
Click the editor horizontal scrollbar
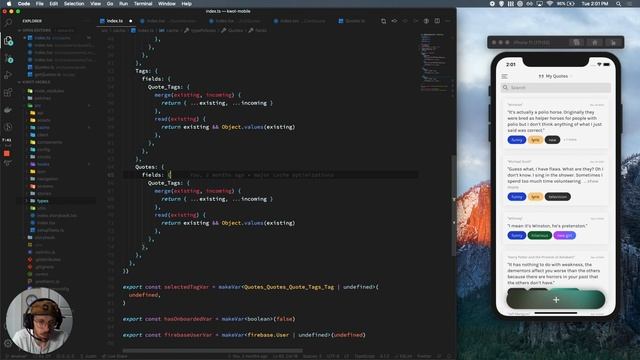213,350
